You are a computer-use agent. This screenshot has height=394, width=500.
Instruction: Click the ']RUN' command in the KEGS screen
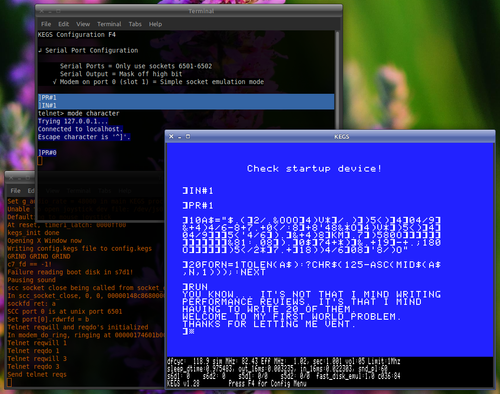(195, 287)
